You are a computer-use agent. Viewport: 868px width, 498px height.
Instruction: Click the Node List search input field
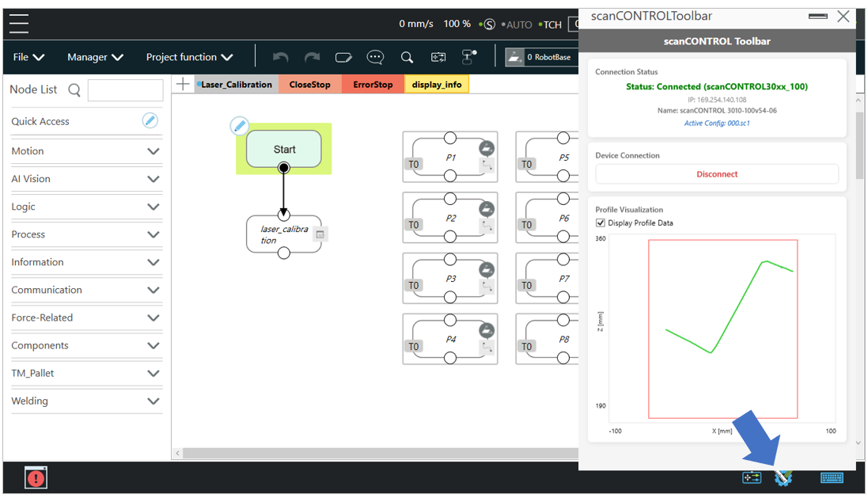[x=125, y=90]
